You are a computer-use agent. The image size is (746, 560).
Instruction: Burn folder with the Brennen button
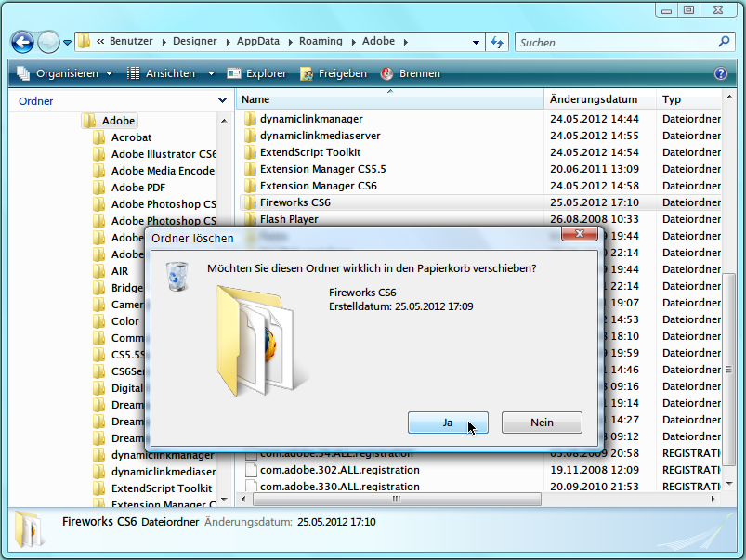tap(411, 73)
